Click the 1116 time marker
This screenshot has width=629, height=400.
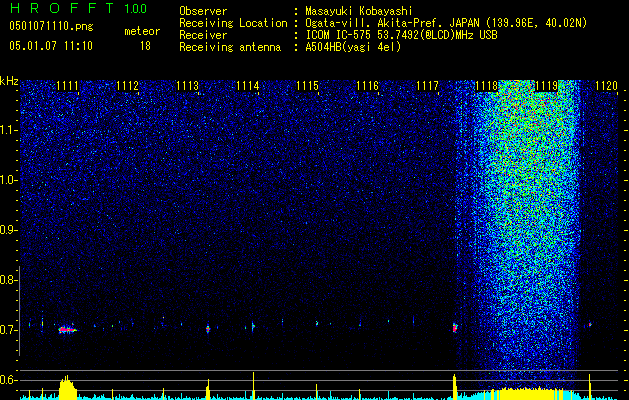[x=368, y=86]
